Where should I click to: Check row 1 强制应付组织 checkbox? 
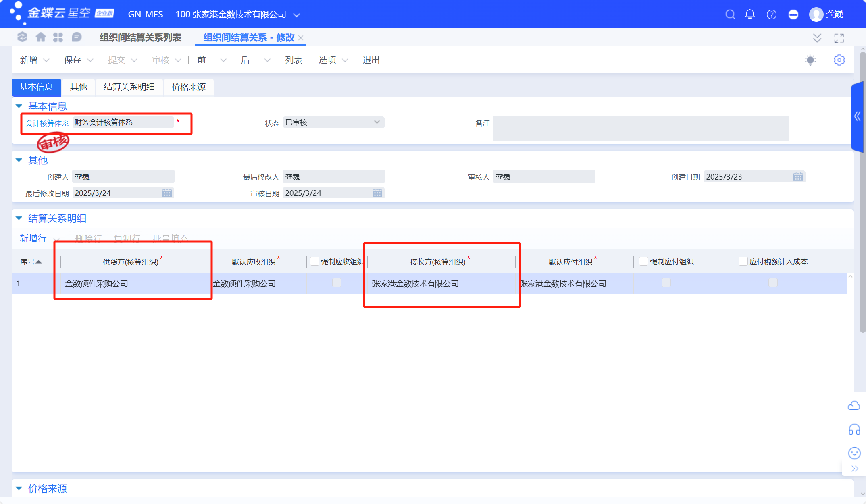coord(666,283)
